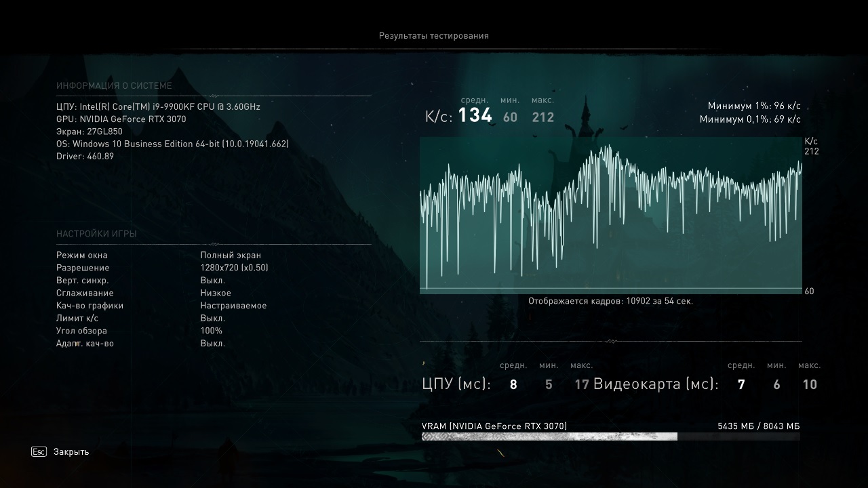Viewport: 868px width, 488px height.
Task: Select the "OS: Windows 10 Business Edition" line
Action: coord(172,144)
